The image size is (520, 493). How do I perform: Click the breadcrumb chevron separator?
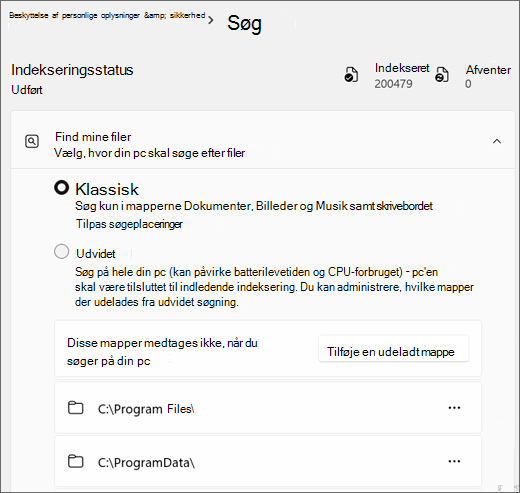[x=211, y=21]
